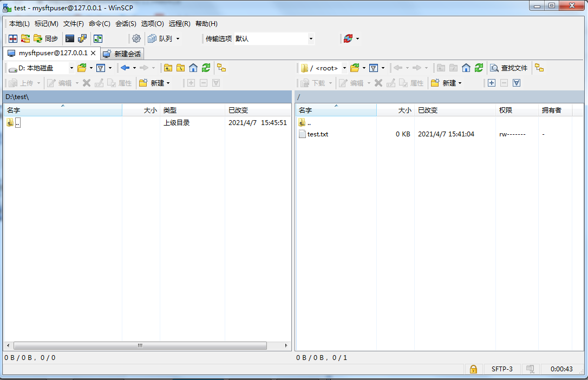
Task: Go to remote home directory icon
Action: click(x=466, y=68)
